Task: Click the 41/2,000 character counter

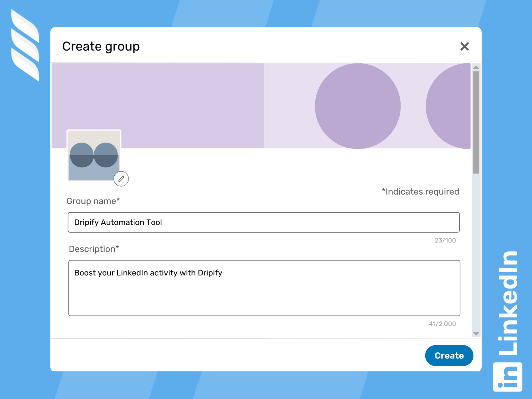Action: [442, 323]
